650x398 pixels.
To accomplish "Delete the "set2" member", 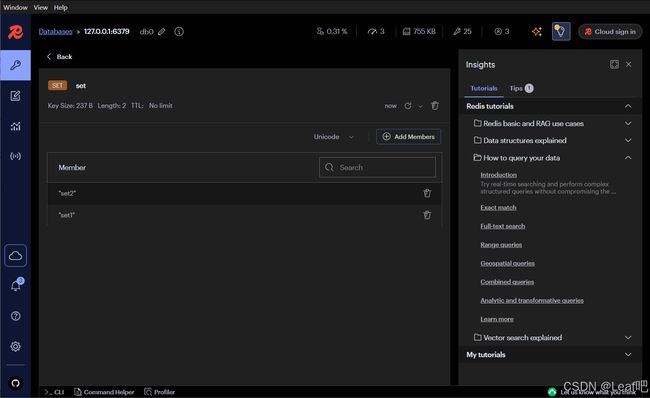I will tap(427, 193).
